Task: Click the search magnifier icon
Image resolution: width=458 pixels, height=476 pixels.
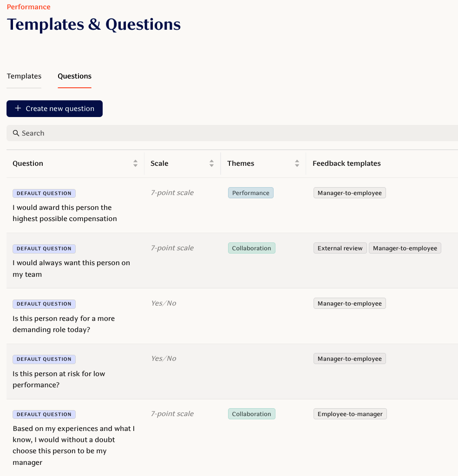Action: click(x=16, y=133)
